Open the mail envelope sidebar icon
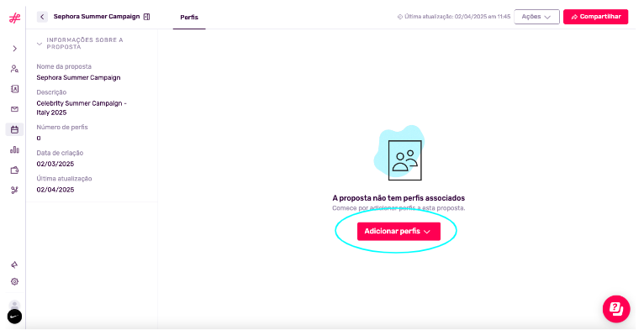Screen dimensions: 644x335 pos(15,109)
